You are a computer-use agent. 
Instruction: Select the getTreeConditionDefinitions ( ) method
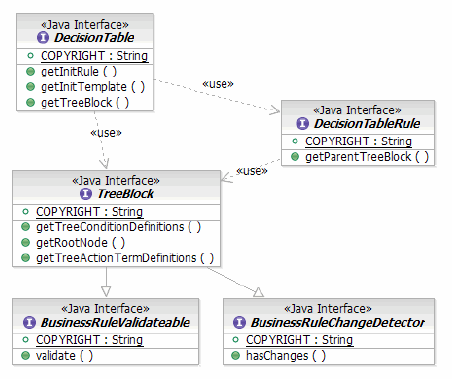[x=118, y=227]
